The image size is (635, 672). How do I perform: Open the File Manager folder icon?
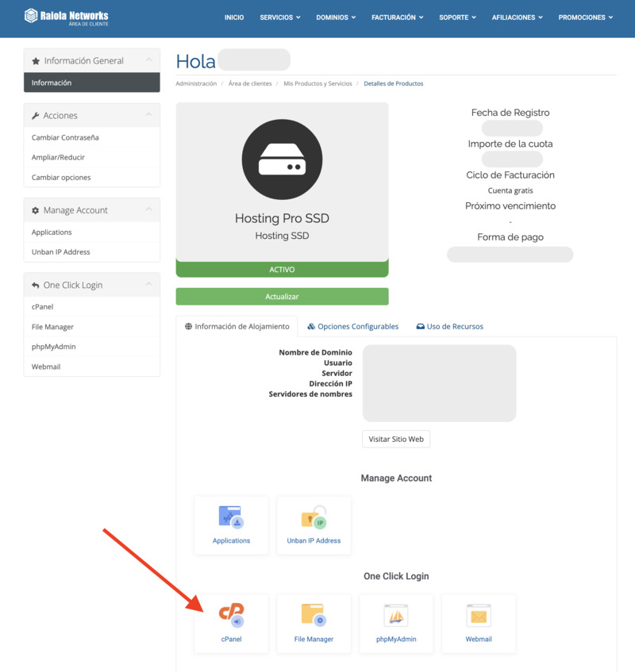point(314,615)
